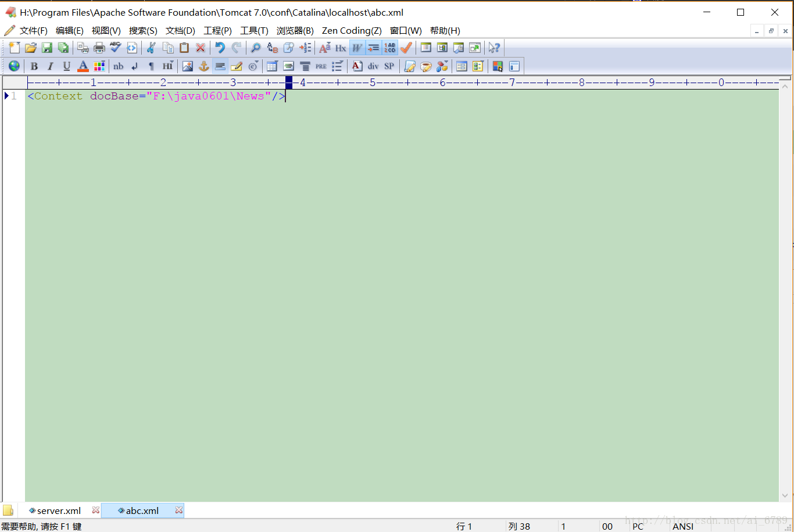The height and width of the screenshot is (532, 794).
Task: Delete selection with red X icon
Action: [x=201, y=48]
